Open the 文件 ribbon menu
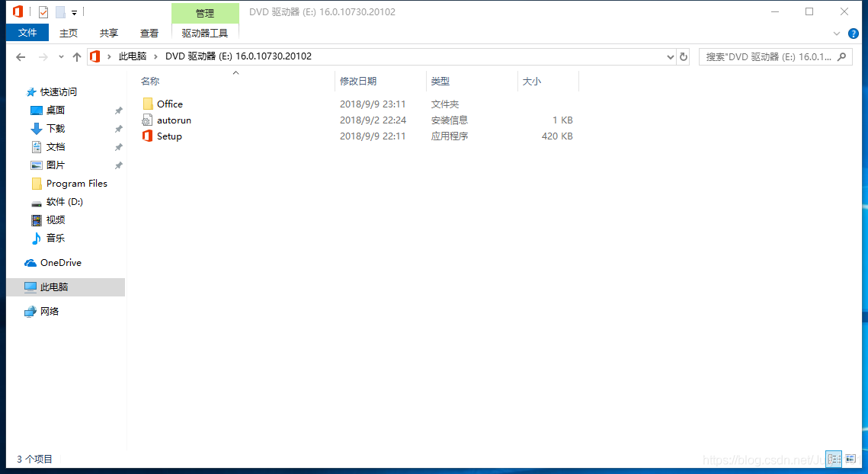868x474 pixels. [x=27, y=33]
